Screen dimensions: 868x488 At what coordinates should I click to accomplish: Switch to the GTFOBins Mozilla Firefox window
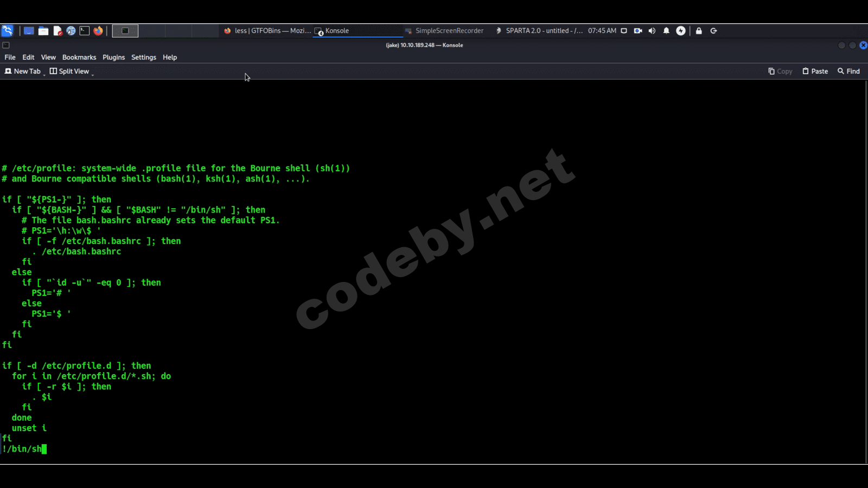pos(267,31)
